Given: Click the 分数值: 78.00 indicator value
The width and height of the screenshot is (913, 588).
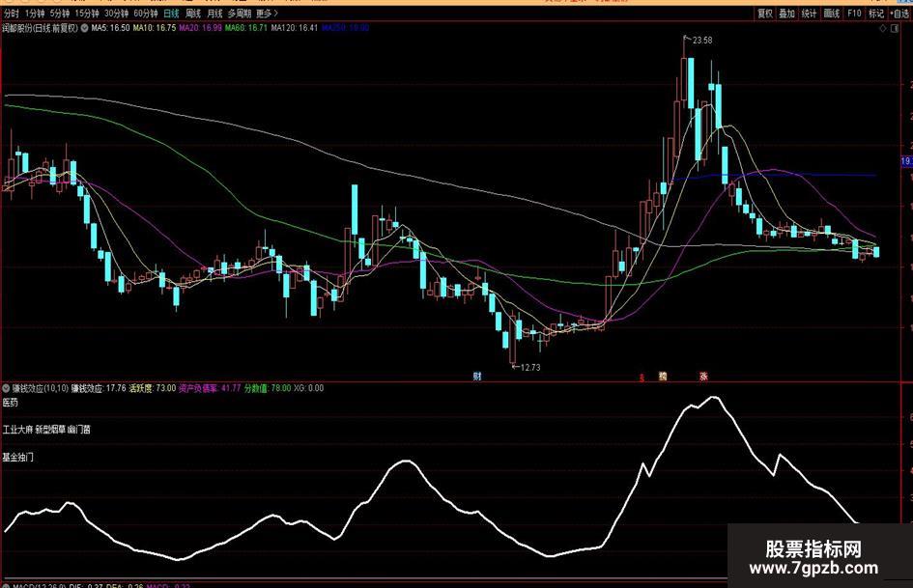Looking at the screenshot, I should tap(268, 388).
